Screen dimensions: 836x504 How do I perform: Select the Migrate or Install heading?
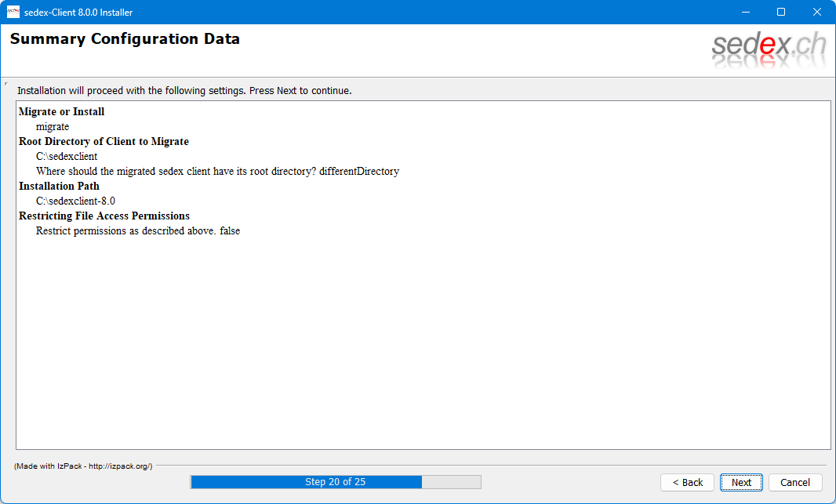click(61, 111)
